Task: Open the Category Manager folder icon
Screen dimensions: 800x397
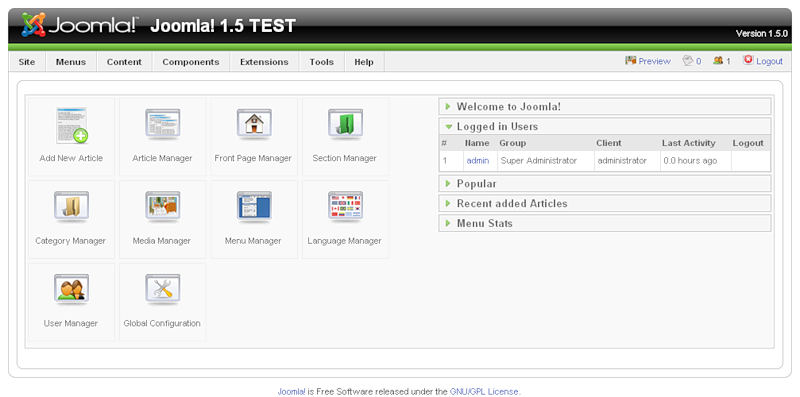Action: [x=71, y=207]
